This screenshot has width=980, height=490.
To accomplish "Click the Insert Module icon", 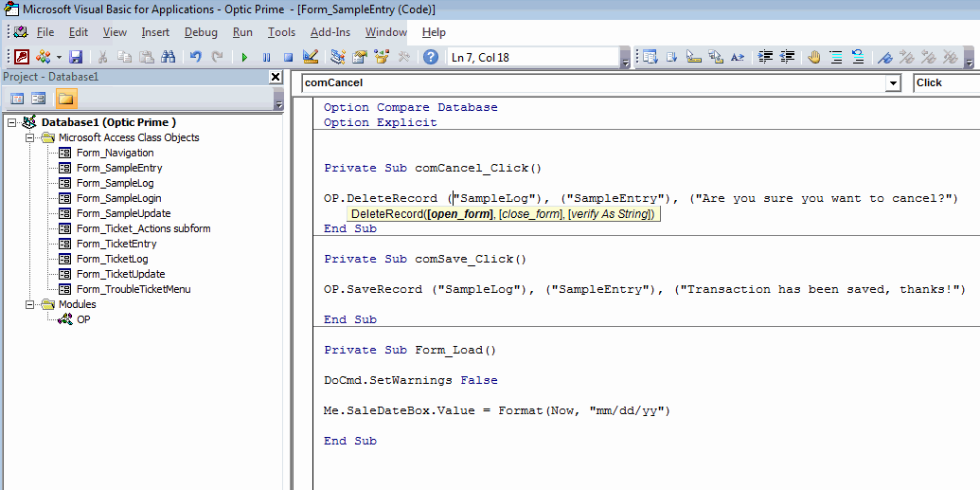I will [44, 57].
